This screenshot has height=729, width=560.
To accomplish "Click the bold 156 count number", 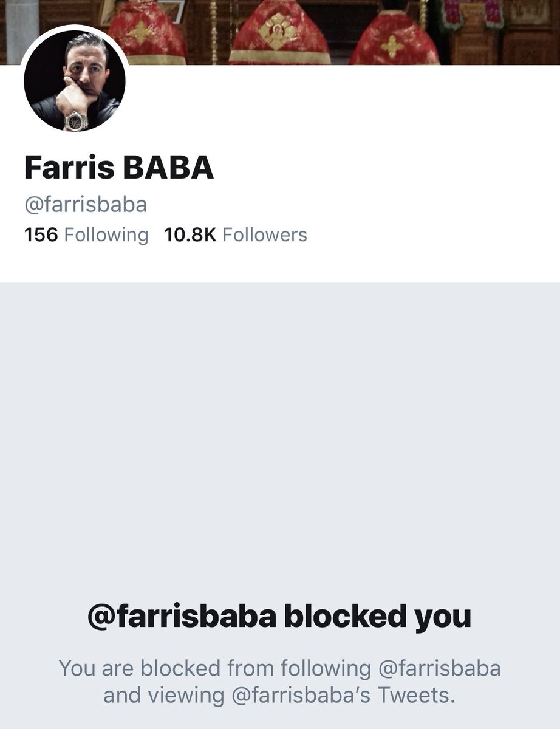I will click(x=41, y=234).
